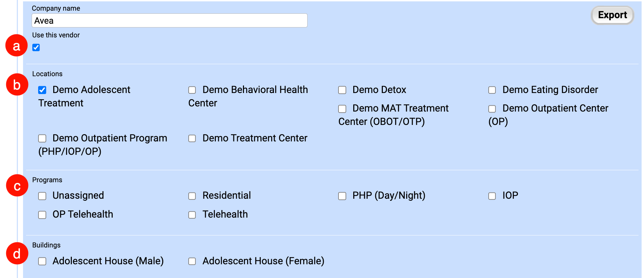The image size is (644, 278).
Task: Click the Export button
Action: pyautogui.click(x=612, y=15)
